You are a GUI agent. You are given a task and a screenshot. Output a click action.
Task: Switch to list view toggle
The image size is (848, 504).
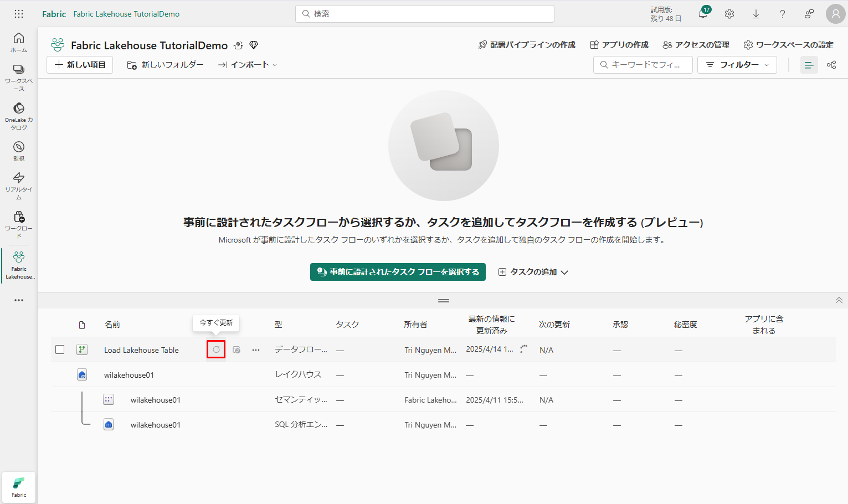(x=809, y=65)
